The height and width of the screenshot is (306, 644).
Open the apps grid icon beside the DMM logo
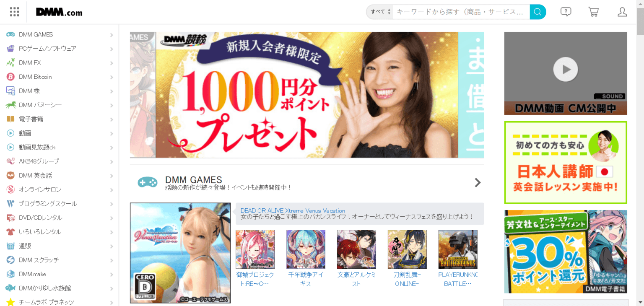pyautogui.click(x=14, y=12)
